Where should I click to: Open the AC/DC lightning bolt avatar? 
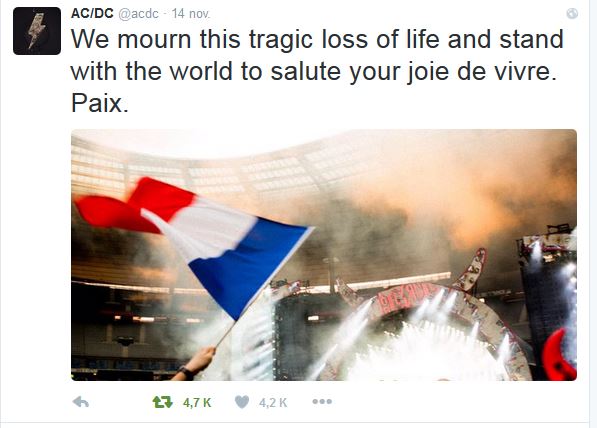coord(37,31)
